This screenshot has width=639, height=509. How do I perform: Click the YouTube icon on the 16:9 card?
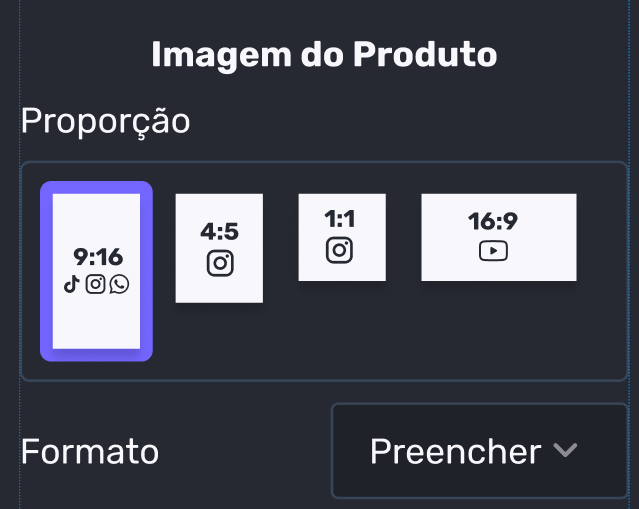[x=493, y=250]
